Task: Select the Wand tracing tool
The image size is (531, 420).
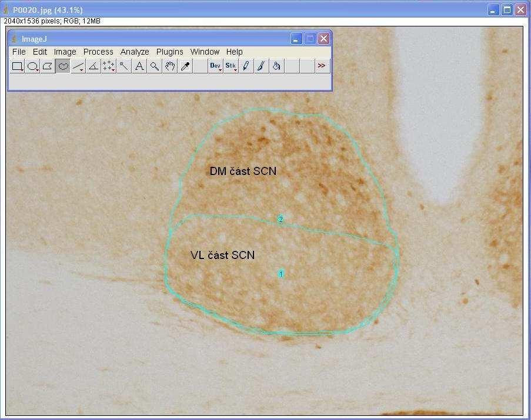Action: (124, 66)
